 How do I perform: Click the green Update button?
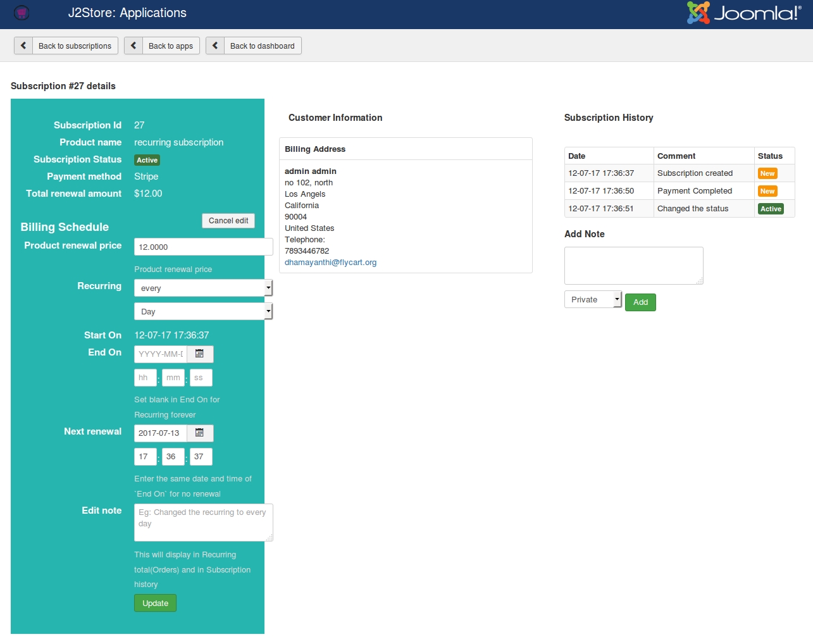[x=155, y=603]
